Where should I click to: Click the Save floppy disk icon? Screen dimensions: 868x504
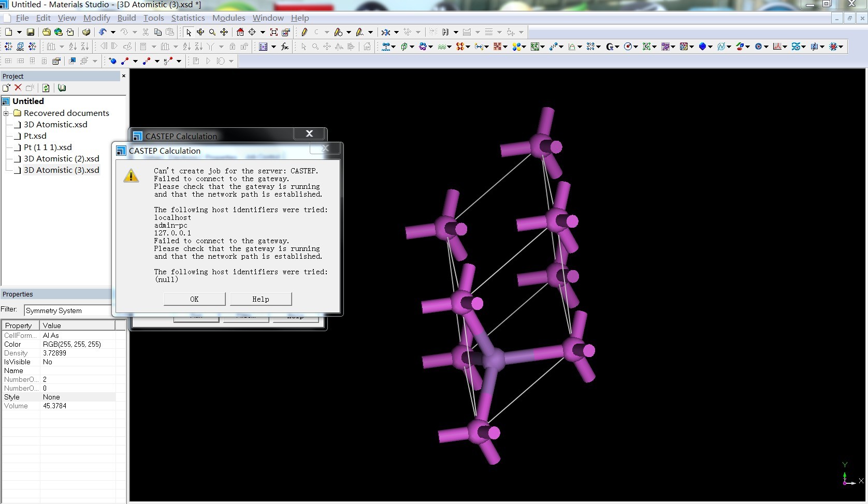coord(31,32)
